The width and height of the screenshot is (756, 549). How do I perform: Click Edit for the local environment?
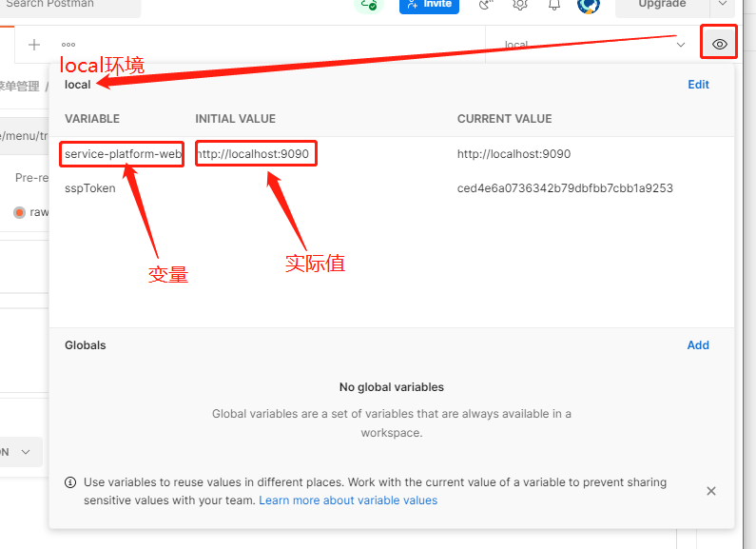[x=698, y=85]
